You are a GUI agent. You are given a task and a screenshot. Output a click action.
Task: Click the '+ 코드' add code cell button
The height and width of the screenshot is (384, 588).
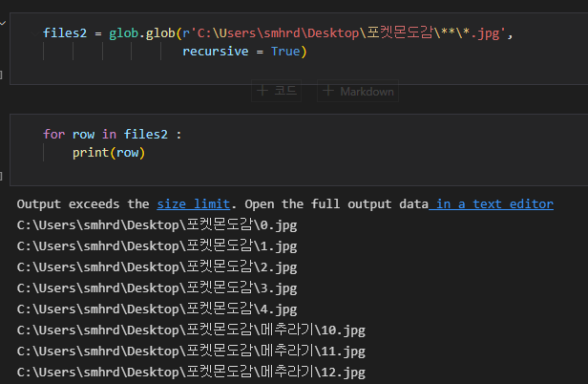(x=277, y=91)
